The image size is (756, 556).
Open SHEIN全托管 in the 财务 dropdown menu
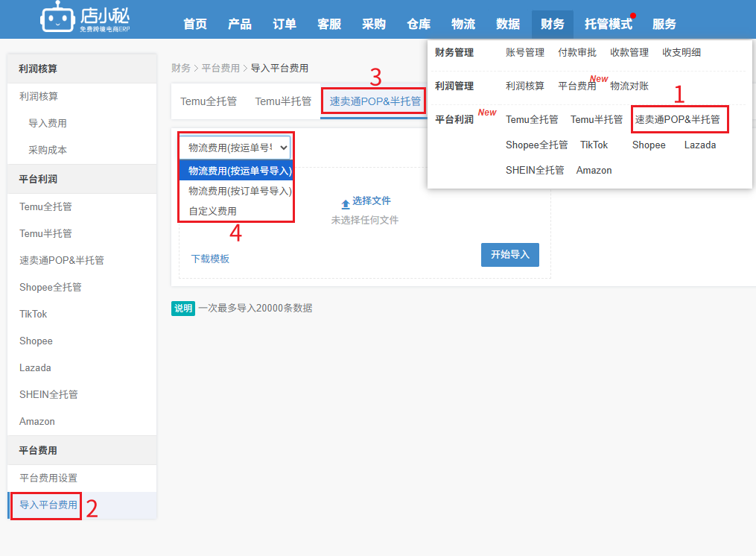click(535, 171)
